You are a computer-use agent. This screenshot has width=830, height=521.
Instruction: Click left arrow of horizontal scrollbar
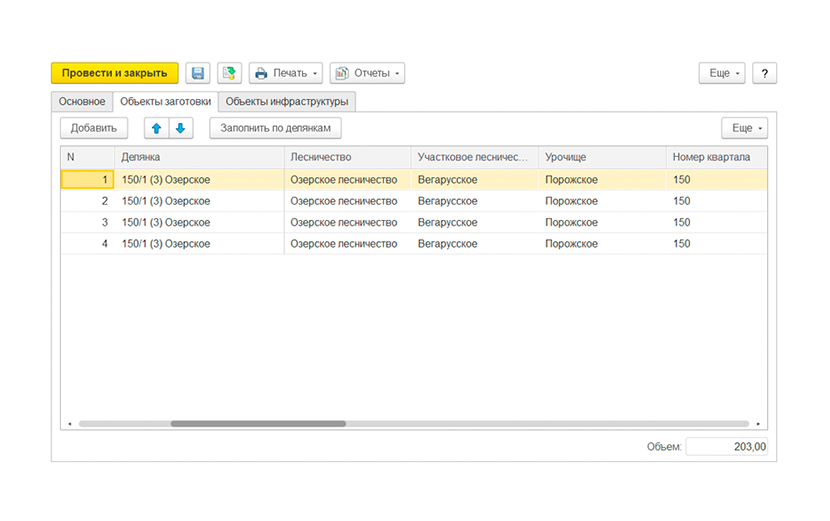tap(69, 424)
